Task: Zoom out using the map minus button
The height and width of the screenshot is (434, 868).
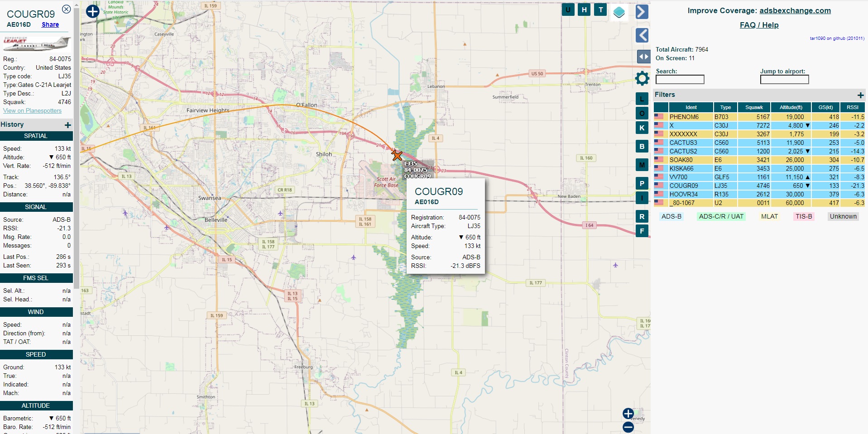Action: tap(628, 427)
